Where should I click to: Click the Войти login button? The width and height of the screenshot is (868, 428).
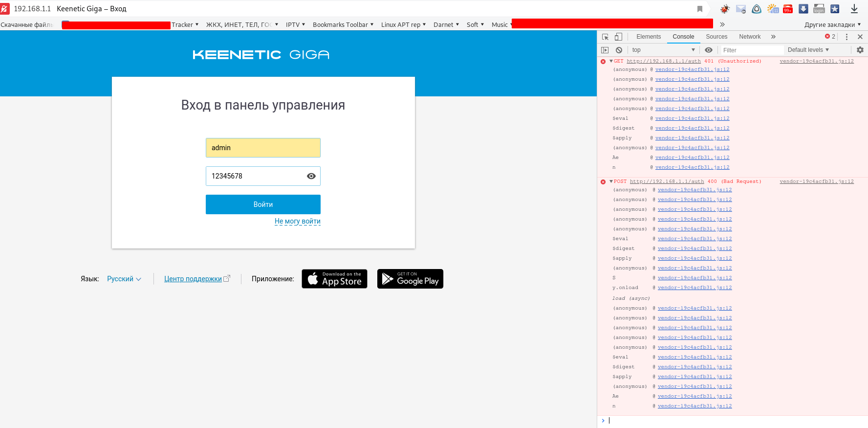coord(263,204)
